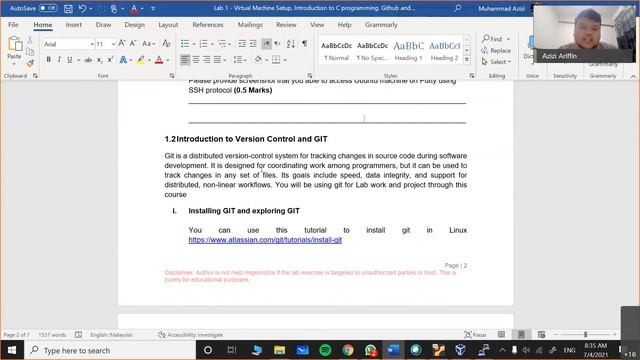Open the File tab
Viewport: 640px width, 360px height.
pyautogui.click(x=13, y=25)
